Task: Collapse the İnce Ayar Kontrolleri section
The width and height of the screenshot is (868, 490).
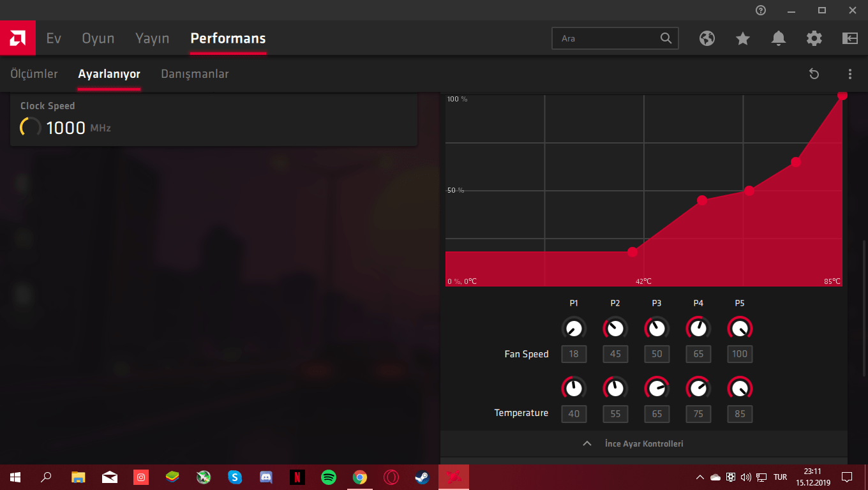Action: [644, 443]
